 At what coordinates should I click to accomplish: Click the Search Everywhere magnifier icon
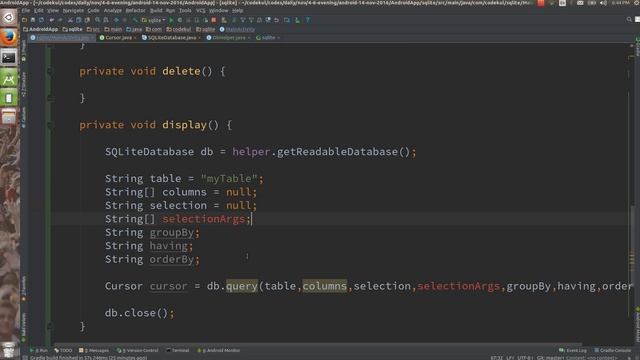click(629, 20)
